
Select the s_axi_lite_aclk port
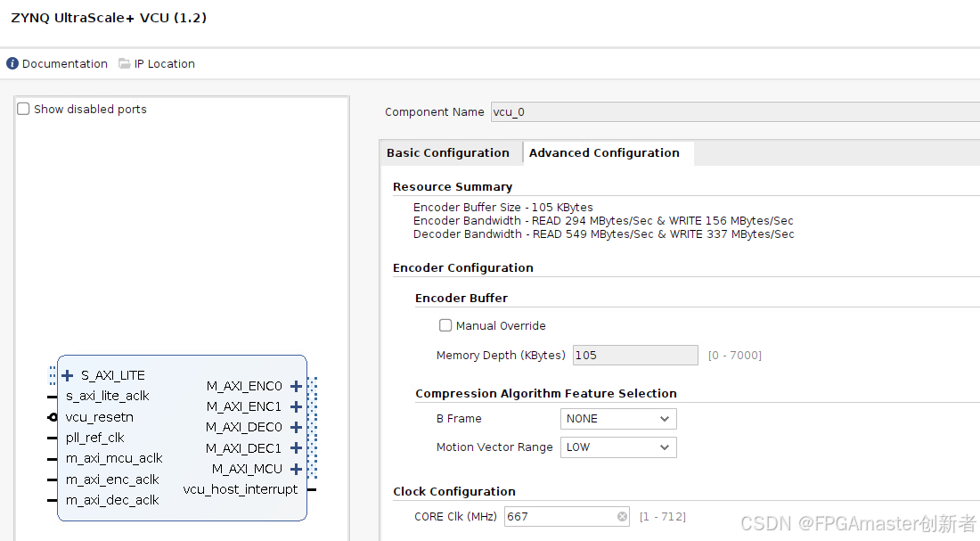(108, 396)
